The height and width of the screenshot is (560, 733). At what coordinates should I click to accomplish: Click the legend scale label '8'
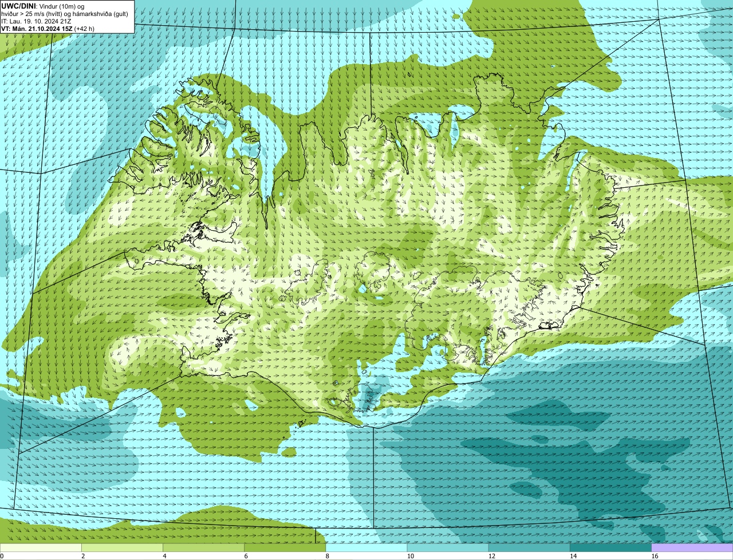coord(327,556)
